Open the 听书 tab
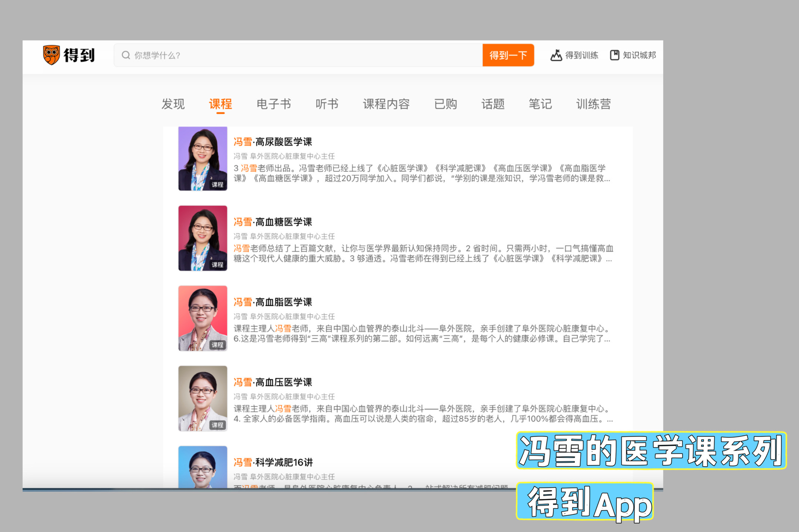 327,104
